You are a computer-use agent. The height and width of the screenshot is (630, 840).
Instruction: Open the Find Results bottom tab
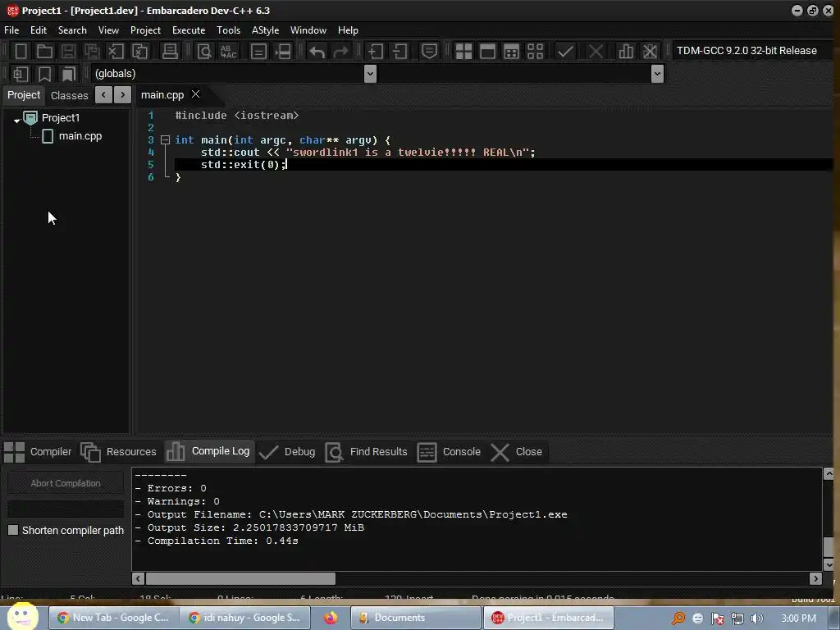367,452
